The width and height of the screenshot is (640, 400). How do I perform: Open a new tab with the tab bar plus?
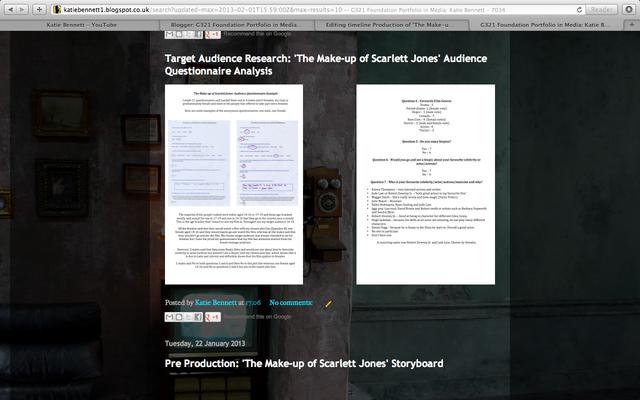point(632,25)
